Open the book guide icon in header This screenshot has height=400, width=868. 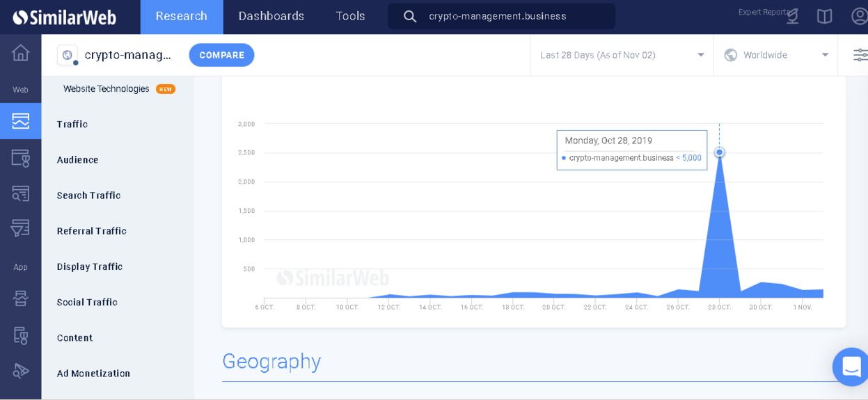coord(824,16)
